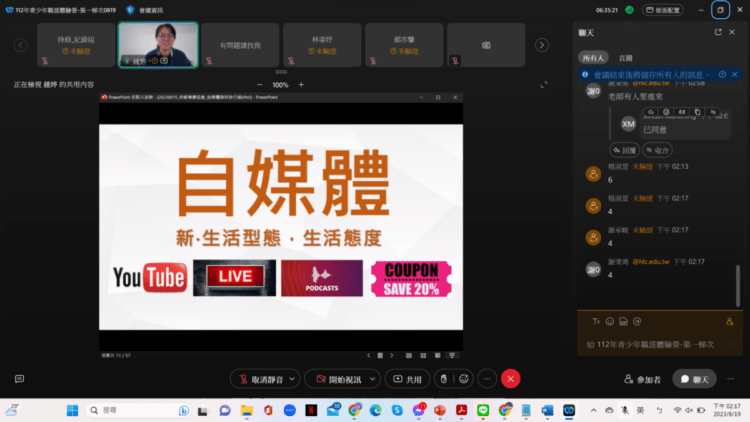
Task: Click 回覆 to reply to the thread
Action: [x=625, y=150]
